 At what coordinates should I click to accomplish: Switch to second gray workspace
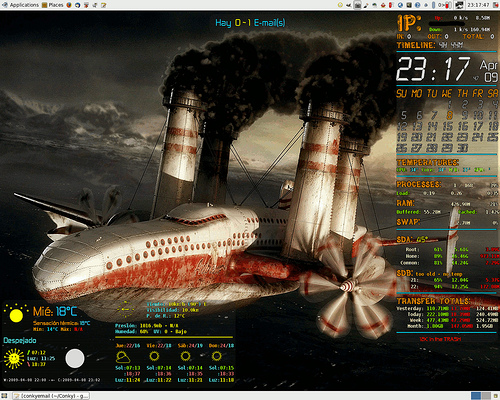pos(486,396)
